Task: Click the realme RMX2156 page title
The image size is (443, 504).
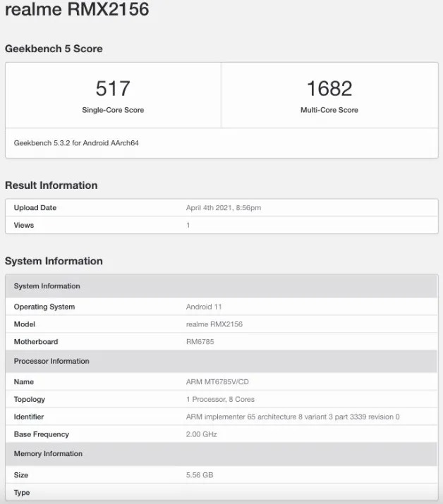Action: point(77,8)
